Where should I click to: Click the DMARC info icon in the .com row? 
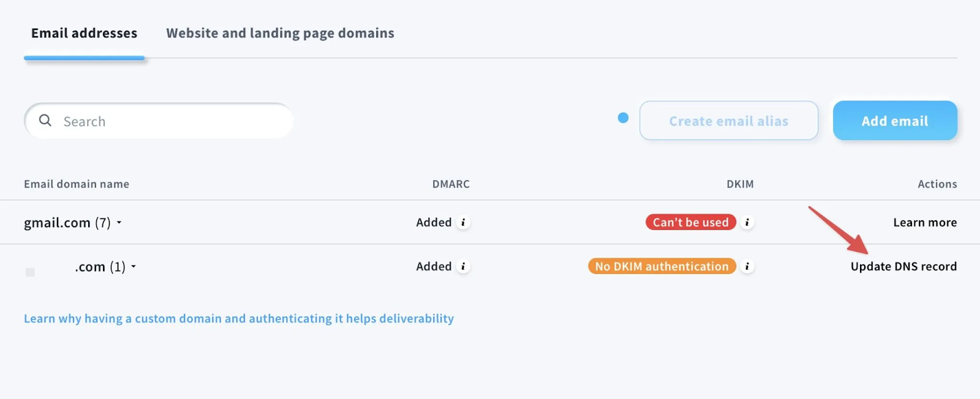(463, 267)
